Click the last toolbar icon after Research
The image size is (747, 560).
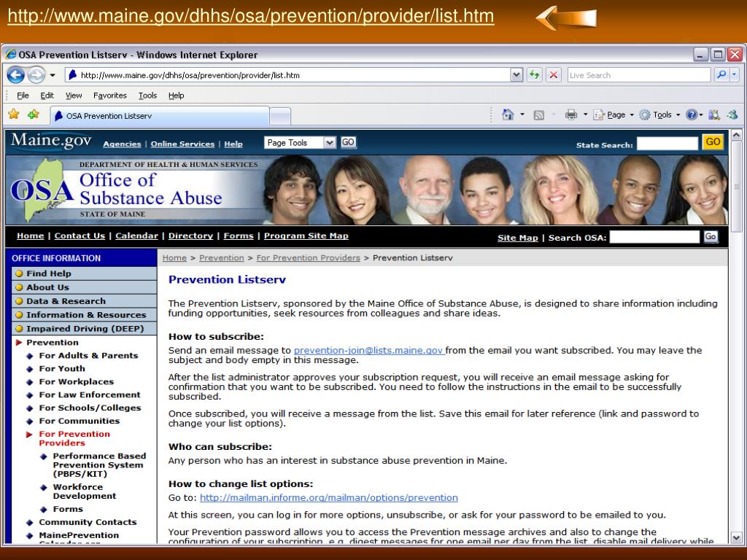click(732, 114)
